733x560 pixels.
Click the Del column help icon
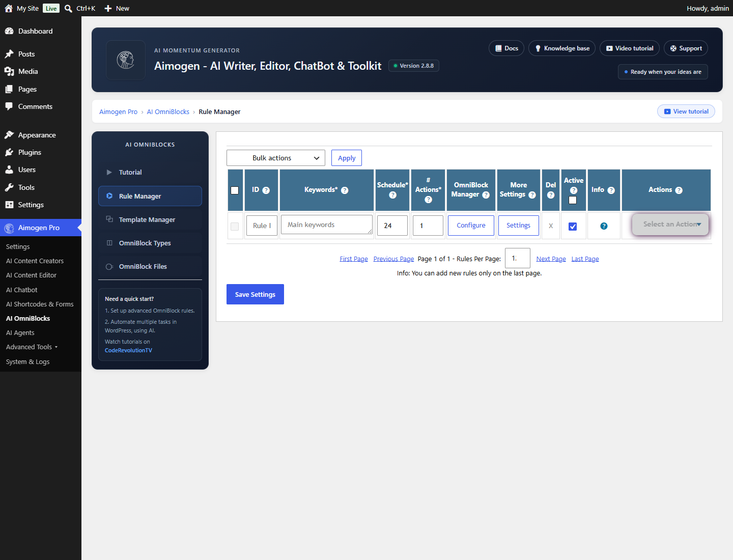point(551,195)
